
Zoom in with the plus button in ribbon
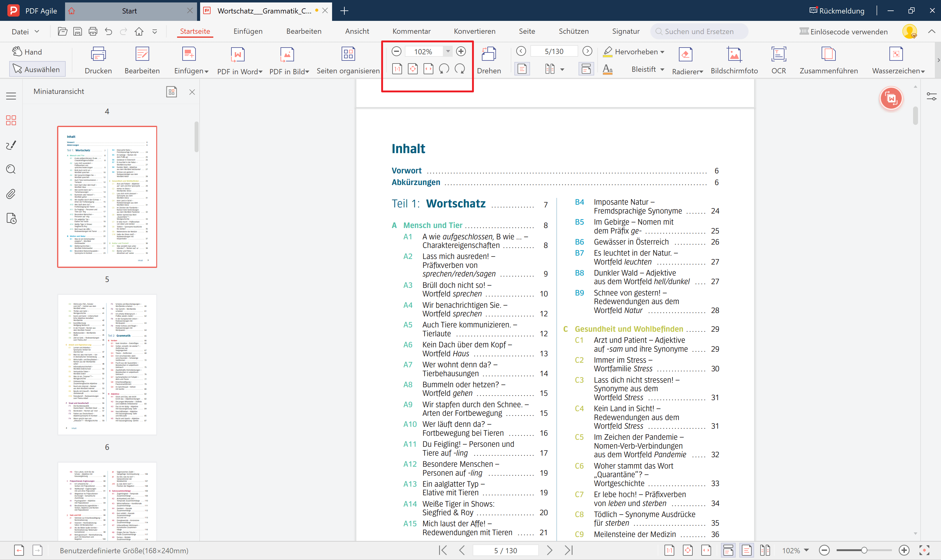pos(460,51)
